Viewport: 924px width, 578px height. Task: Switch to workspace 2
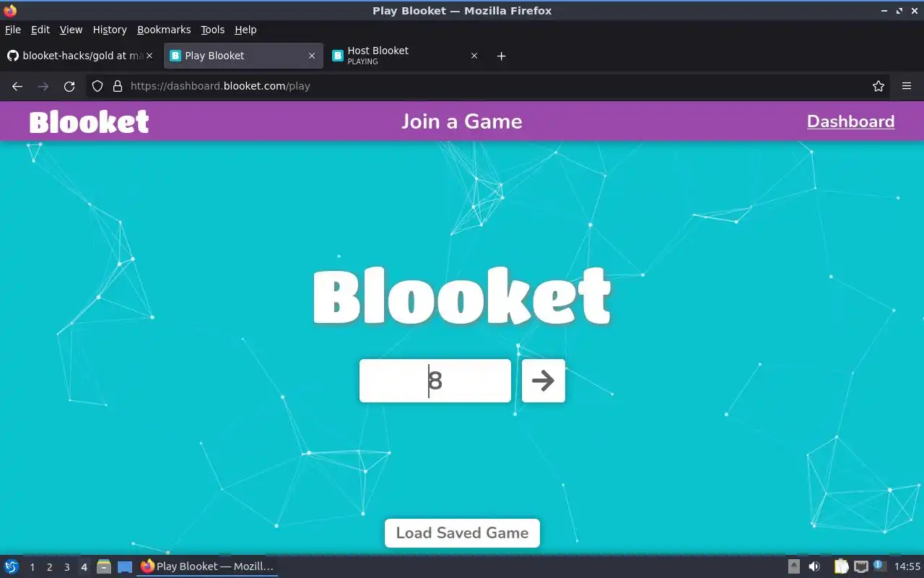(49, 567)
